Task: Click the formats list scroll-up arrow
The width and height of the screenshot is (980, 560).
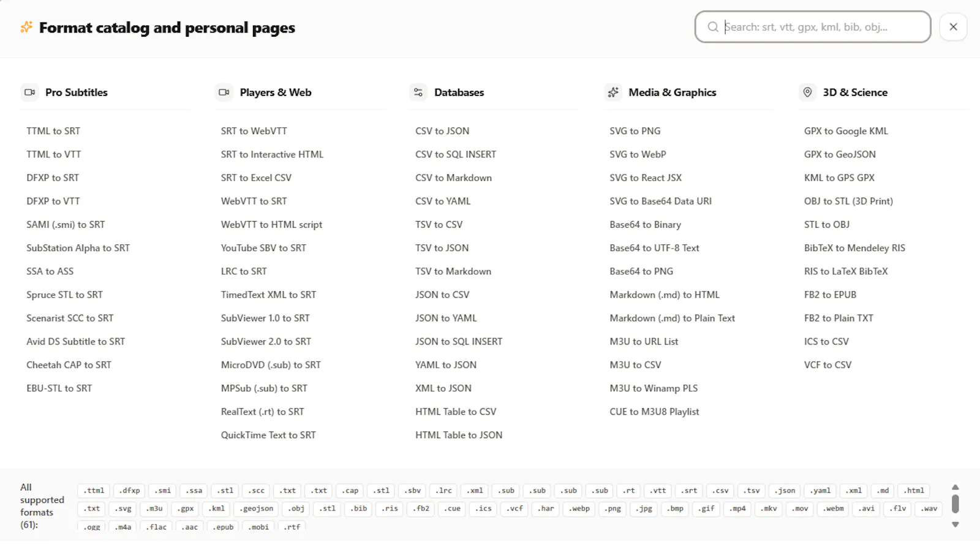Action: click(955, 487)
